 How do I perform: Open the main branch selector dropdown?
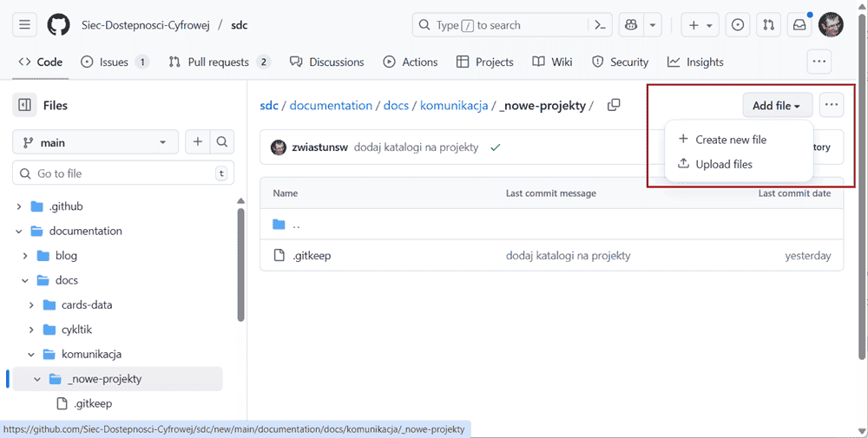pyautogui.click(x=95, y=142)
